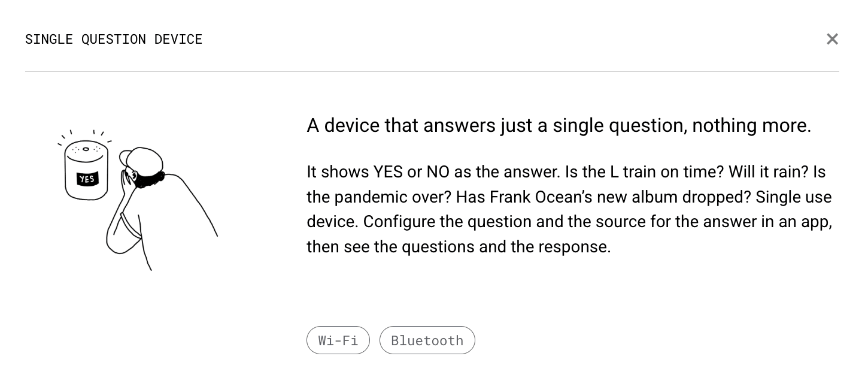Viewport: 868px width, 380px height.
Task: Toggle the Bluetooth connectivity tag
Action: click(427, 340)
